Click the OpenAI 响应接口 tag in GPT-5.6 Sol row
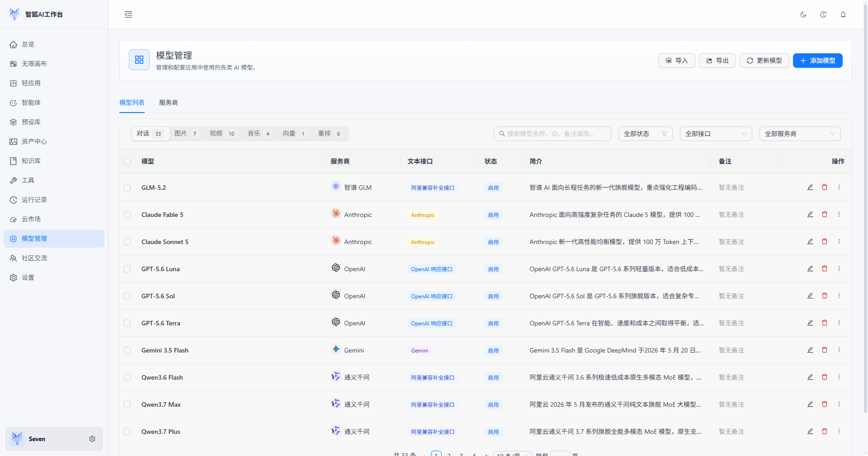868x456 pixels. click(432, 296)
